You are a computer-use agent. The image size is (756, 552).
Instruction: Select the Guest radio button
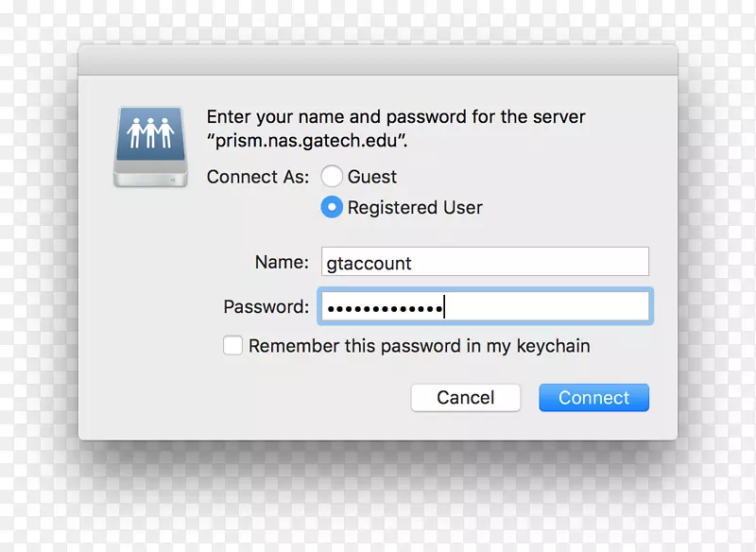[x=332, y=177]
